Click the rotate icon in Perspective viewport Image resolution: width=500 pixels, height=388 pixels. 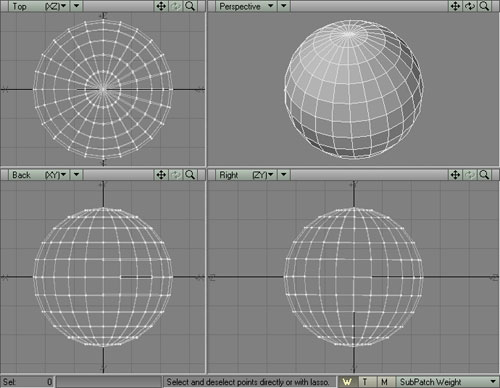click(x=470, y=6)
